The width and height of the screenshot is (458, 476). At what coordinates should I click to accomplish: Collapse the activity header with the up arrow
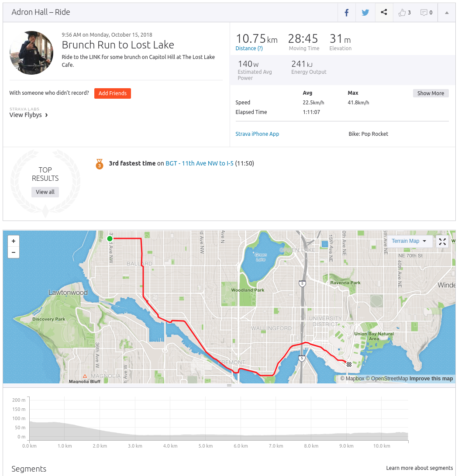pyautogui.click(x=446, y=12)
